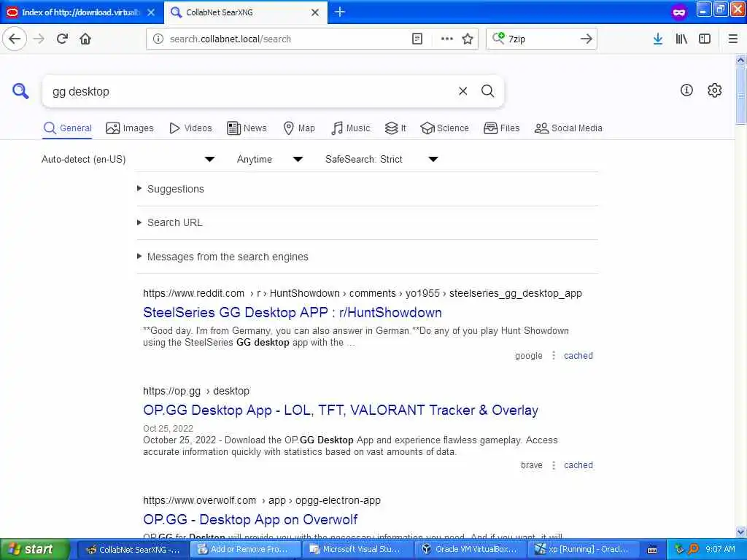
Task: Reload the current page
Action: click(62, 39)
